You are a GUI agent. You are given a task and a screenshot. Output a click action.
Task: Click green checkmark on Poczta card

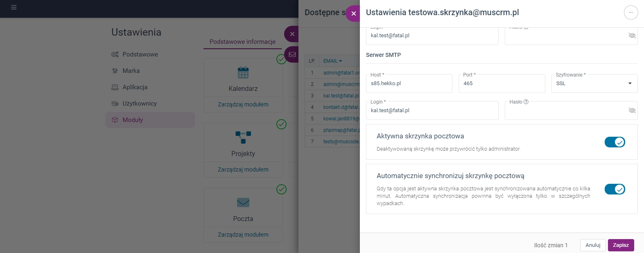tap(281, 189)
